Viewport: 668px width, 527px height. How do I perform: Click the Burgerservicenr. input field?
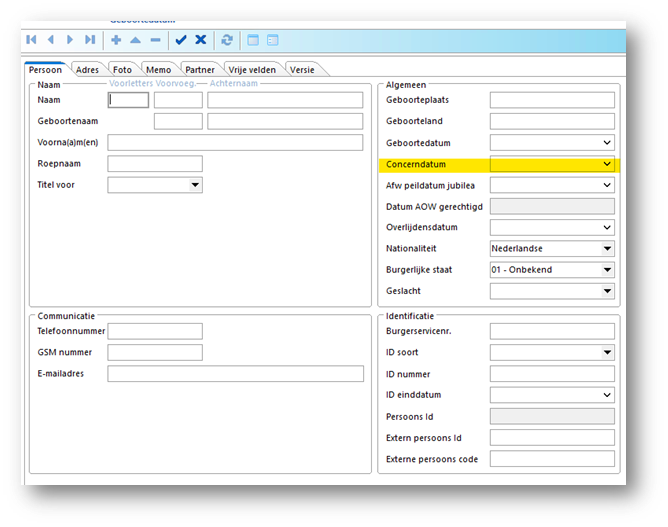(x=552, y=331)
